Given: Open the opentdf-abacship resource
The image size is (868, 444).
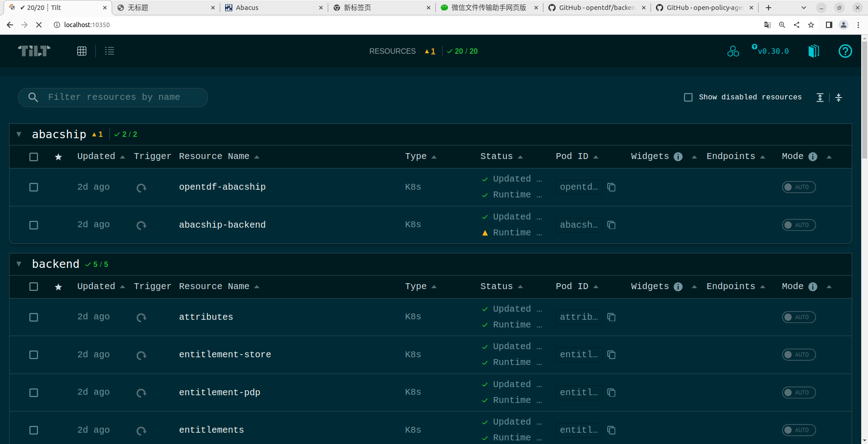Looking at the screenshot, I should [222, 187].
